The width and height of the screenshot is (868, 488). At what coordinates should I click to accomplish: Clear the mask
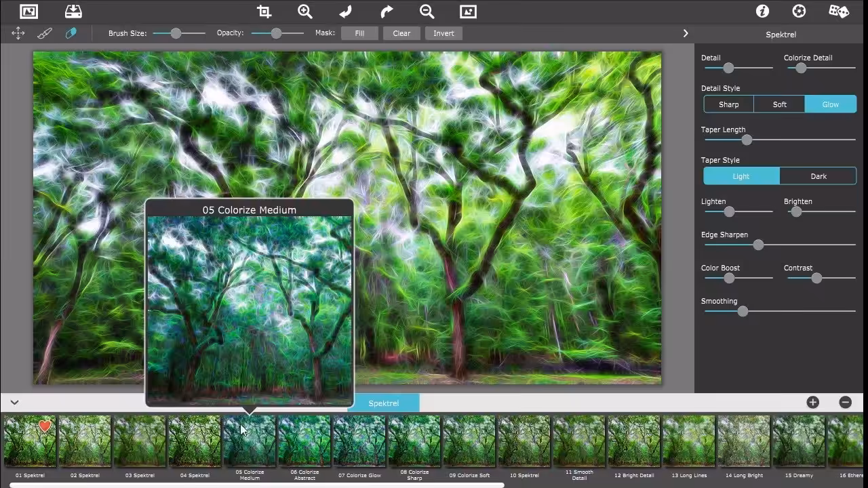401,33
